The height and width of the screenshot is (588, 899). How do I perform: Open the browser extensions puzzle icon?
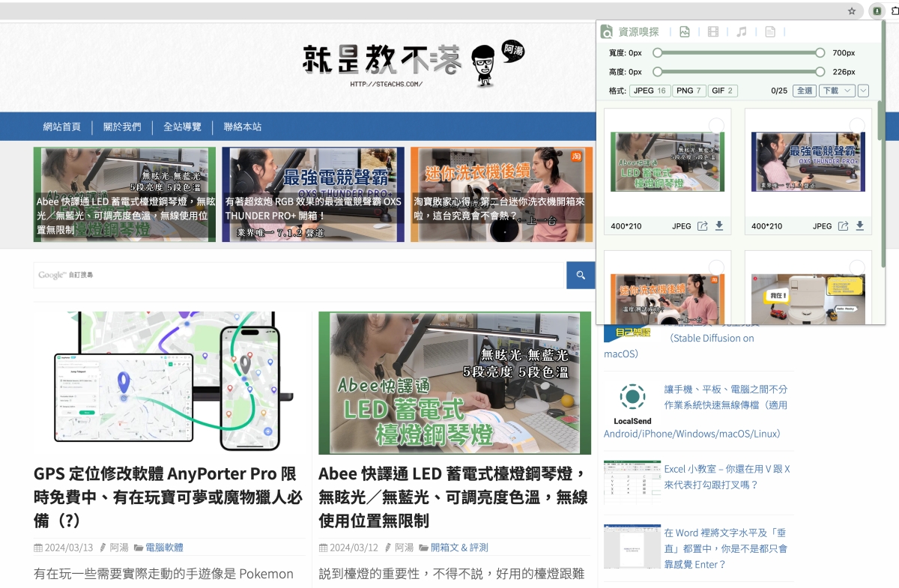[894, 11]
